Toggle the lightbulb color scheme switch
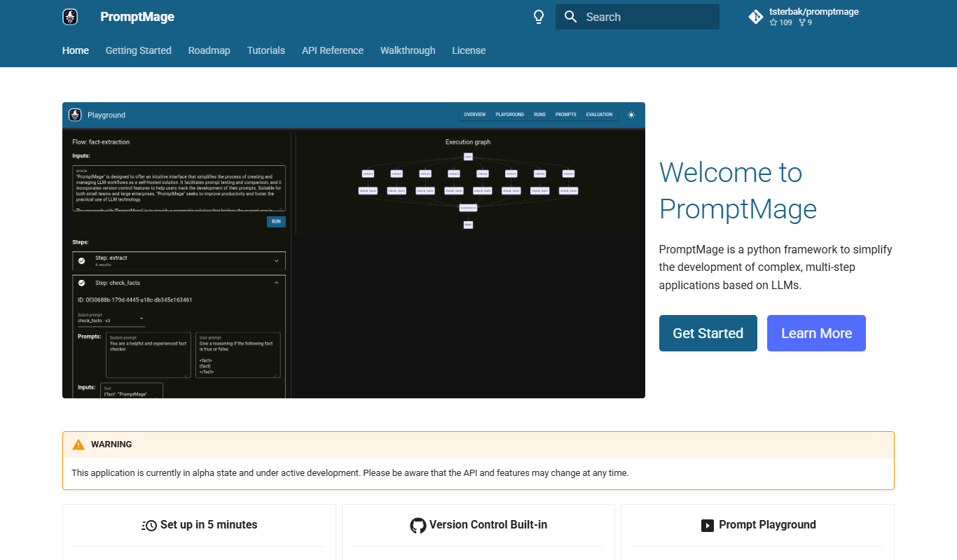This screenshot has height=560, width=957. [539, 17]
